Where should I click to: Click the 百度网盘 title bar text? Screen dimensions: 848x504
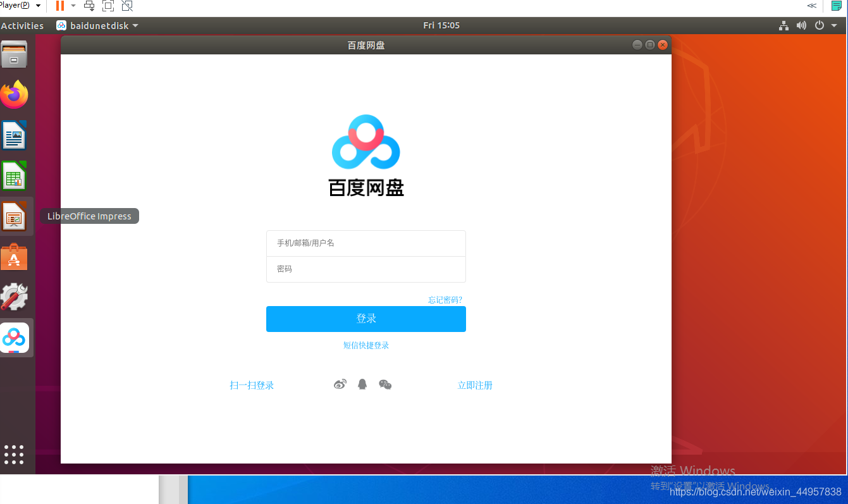pos(366,45)
